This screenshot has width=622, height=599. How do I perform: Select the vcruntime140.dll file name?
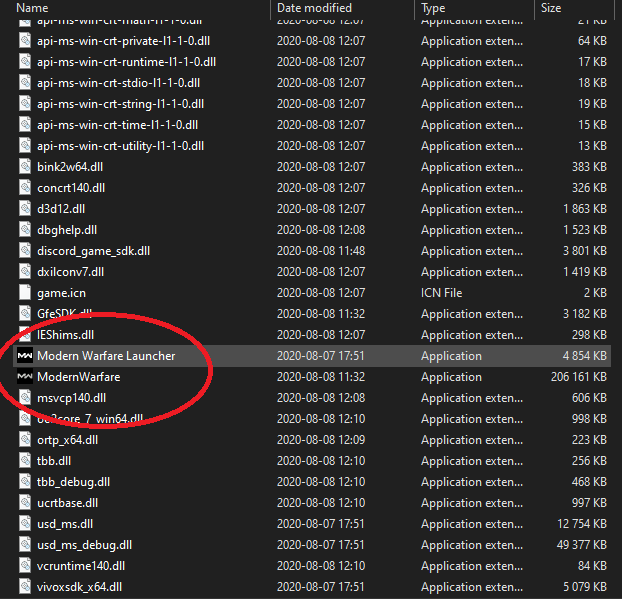click(81, 566)
